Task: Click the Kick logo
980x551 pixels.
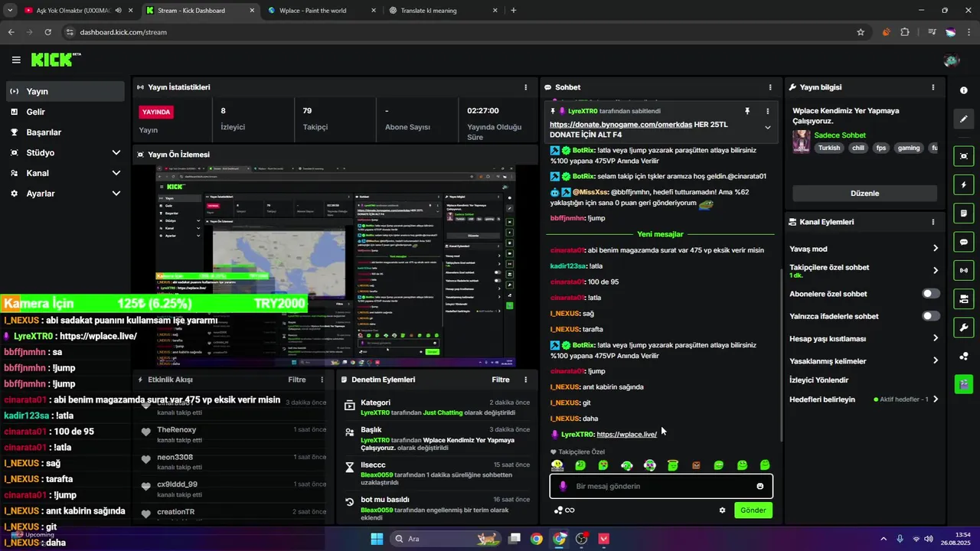Action: point(55,60)
